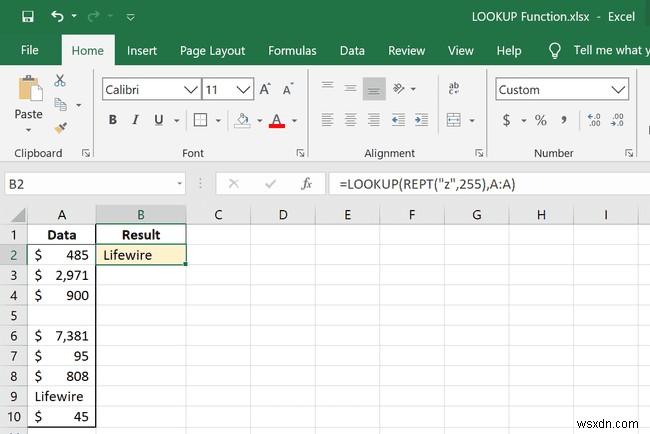The width and height of the screenshot is (650, 434).
Task: Click the Insert Function fx button
Action: (x=306, y=184)
